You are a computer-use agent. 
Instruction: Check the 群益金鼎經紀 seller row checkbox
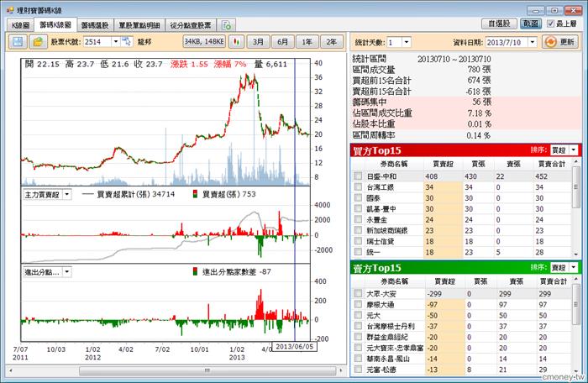click(359, 337)
